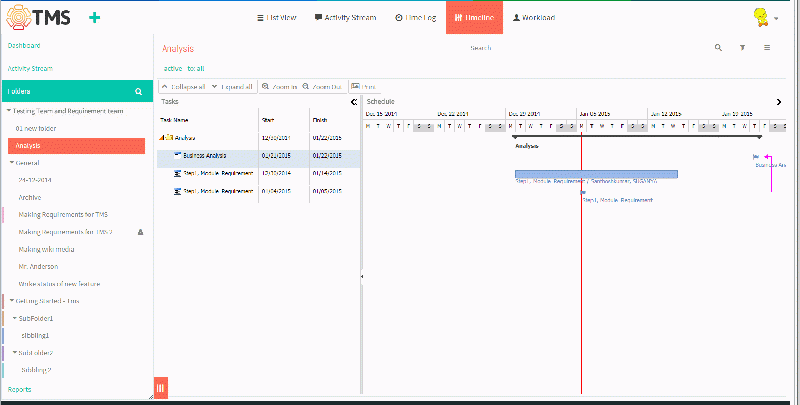Image resolution: width=800 pixels, height=405 pixels.
Task: Open the sidebar Activity Stream link
Action: [30, 68]
